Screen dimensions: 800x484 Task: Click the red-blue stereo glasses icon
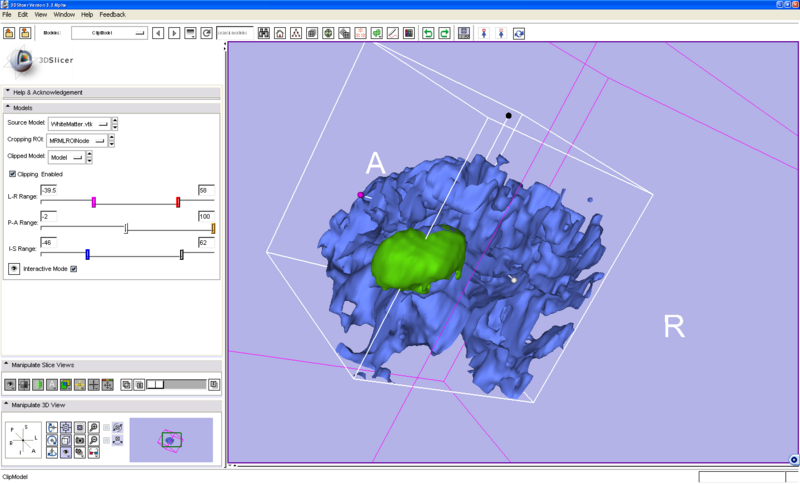[x=93, y=453]
